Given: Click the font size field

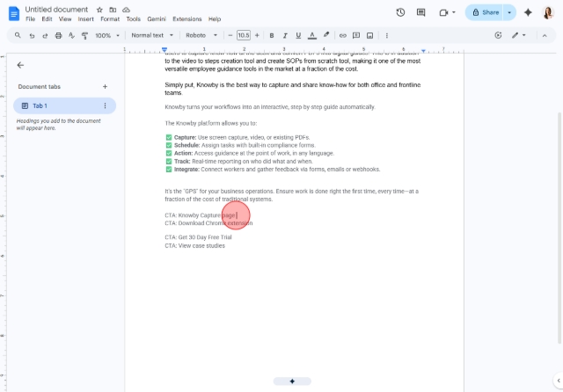Looking at the screenshot, I should 244,35.
